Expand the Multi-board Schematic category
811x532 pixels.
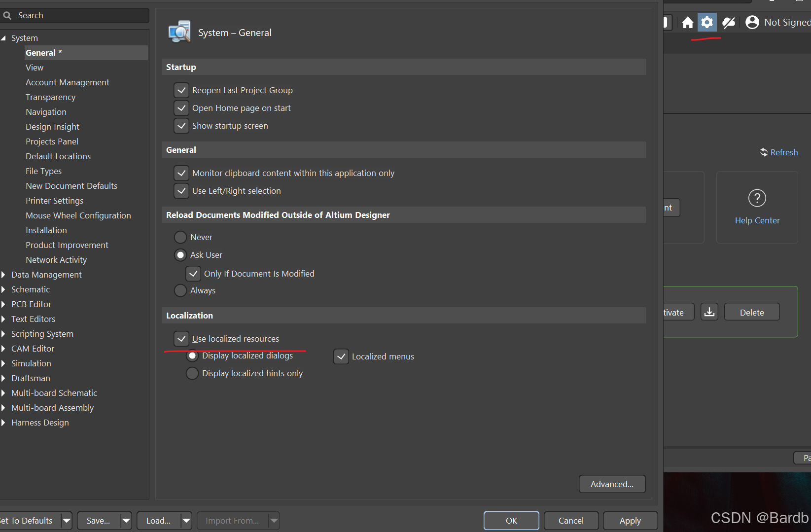coord(3,393)
